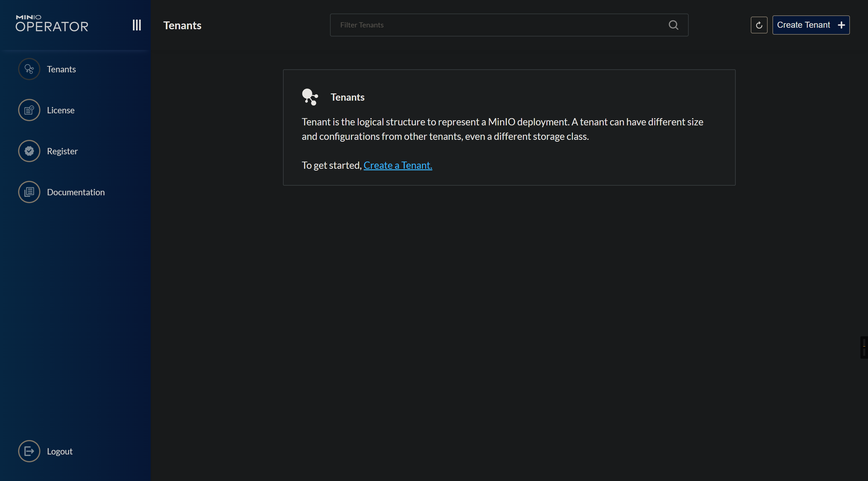Select the Register menu label
The image size is (868, 481).
click(62, 151)
